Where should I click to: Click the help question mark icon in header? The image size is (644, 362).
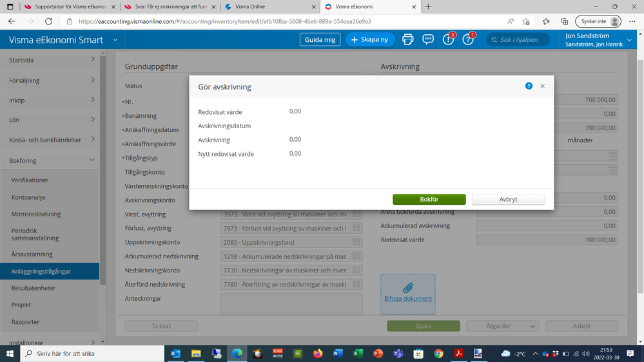pyautogui.click(x=468, y=39)
